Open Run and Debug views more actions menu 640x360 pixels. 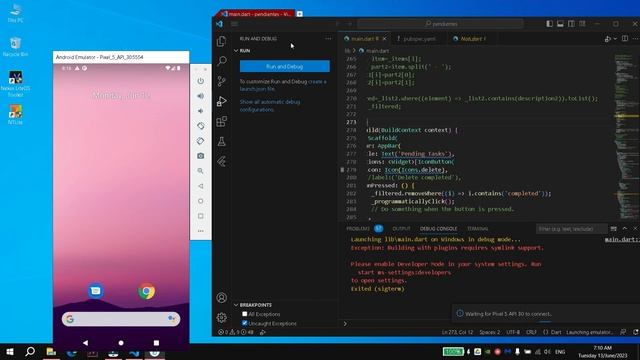pyautogui.click(x=328, y=38)
